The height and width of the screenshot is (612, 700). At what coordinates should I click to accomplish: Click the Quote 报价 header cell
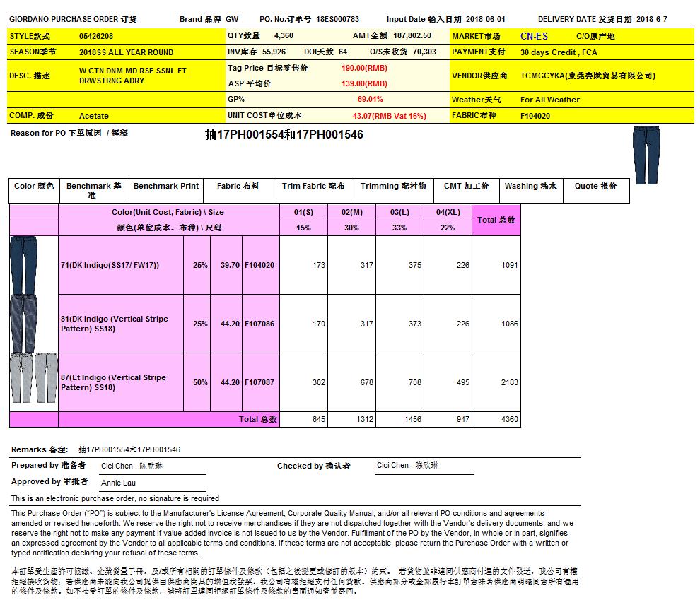point(595,187)
